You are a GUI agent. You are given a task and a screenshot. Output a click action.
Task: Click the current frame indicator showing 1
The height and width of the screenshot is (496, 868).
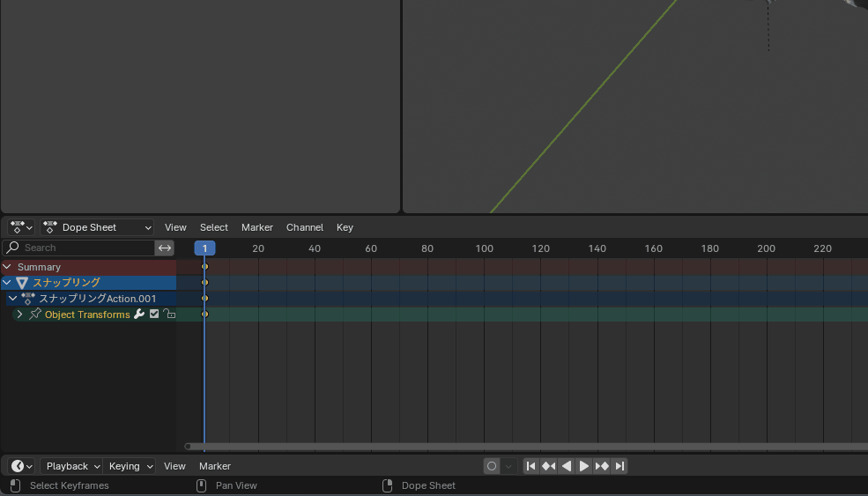204,248
